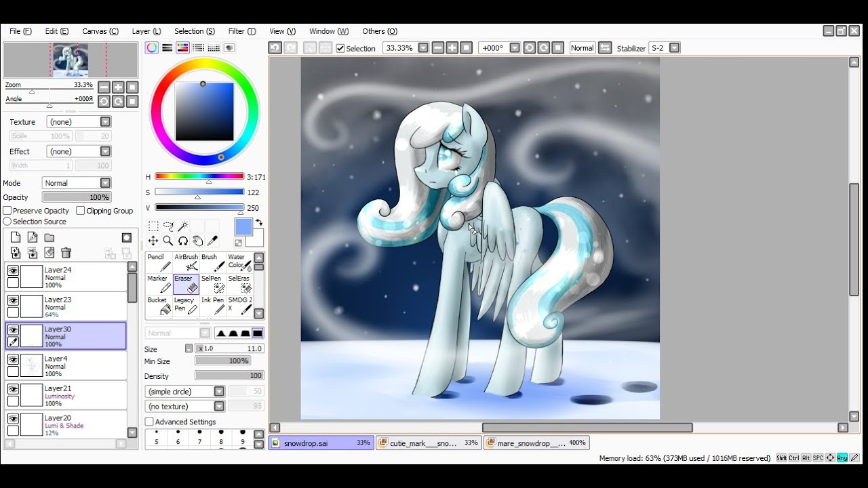Click the Normal view mode button
Screen dimensions: 868x488
[582, 47]
